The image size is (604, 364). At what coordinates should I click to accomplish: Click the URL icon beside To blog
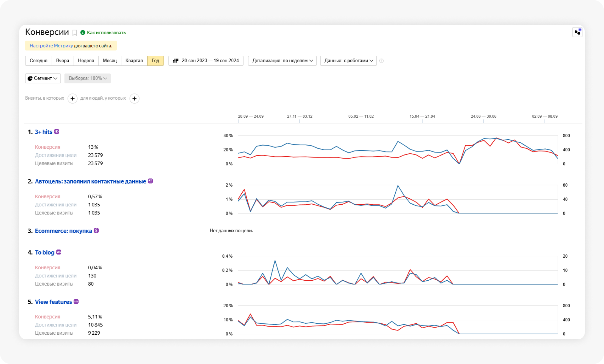pyautogui.click(x=59, y=252)
